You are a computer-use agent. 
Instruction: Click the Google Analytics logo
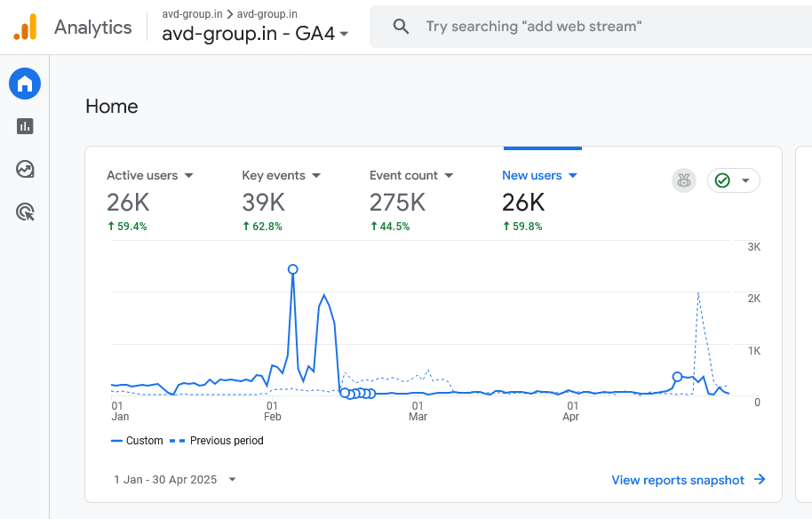point(25,28)
